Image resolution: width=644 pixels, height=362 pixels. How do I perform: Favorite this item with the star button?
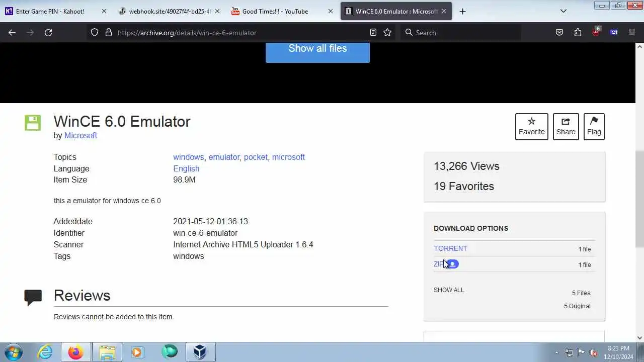[x=531, y=127]
